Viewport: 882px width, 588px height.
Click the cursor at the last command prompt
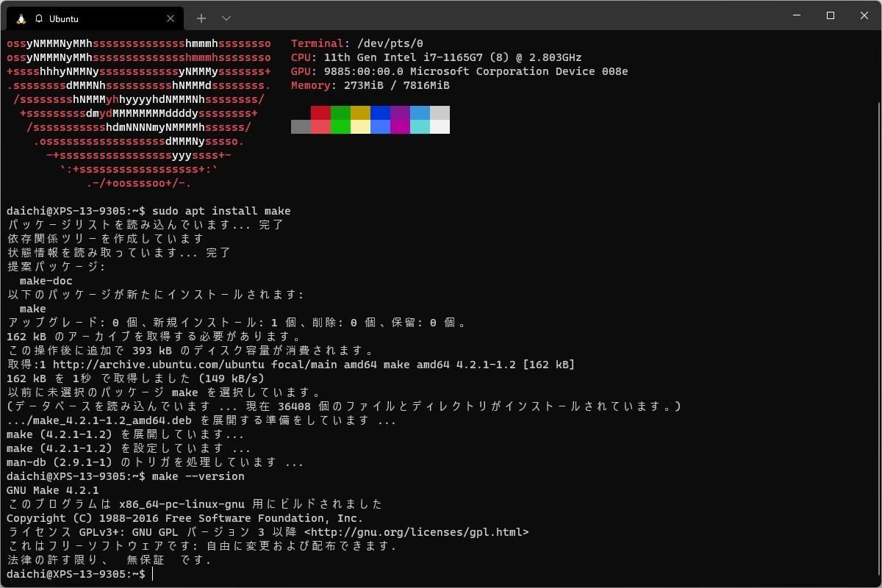[x=153, y=574]
